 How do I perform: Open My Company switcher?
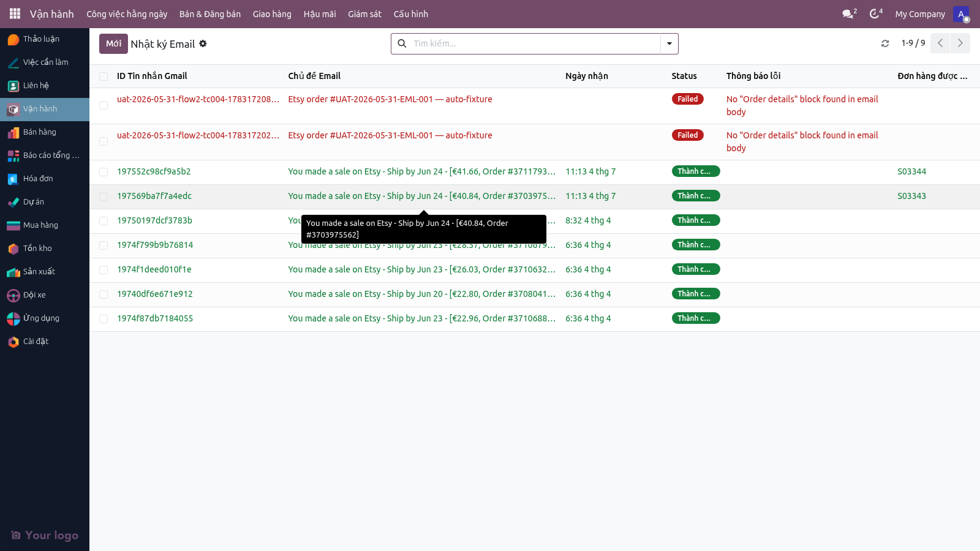pos(920,14)
